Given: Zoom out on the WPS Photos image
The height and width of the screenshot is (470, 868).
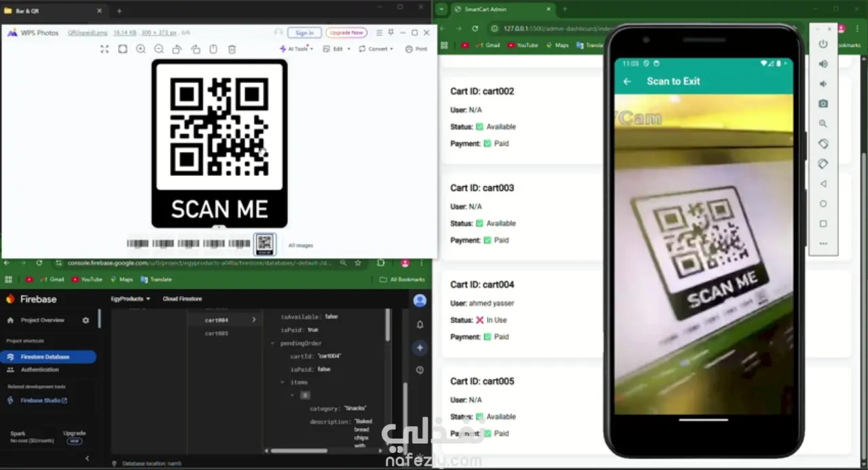Looking at the screenshot, I should tap(159, 49).
